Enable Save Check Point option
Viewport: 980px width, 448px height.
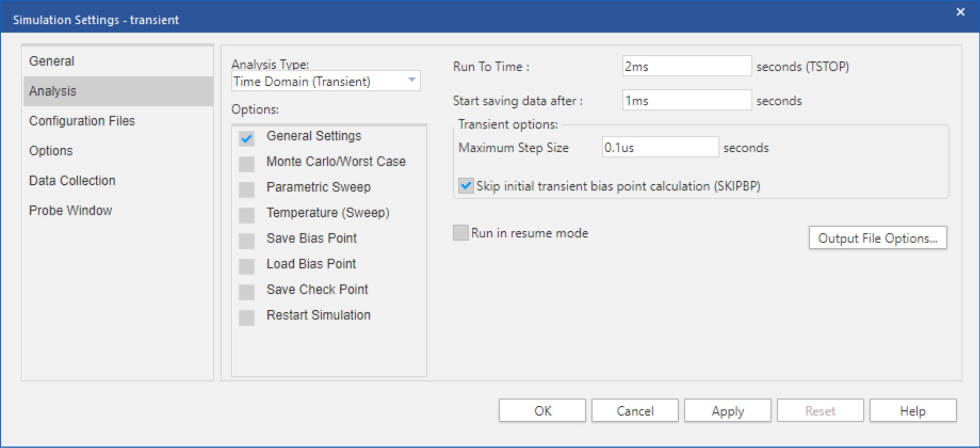tap(246, 292)
